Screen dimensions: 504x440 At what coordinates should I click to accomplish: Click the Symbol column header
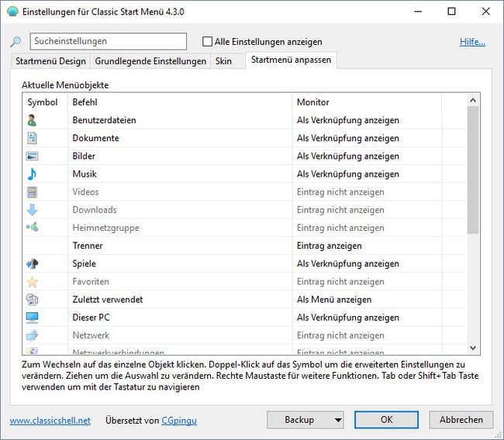click(x=45, y=102)
